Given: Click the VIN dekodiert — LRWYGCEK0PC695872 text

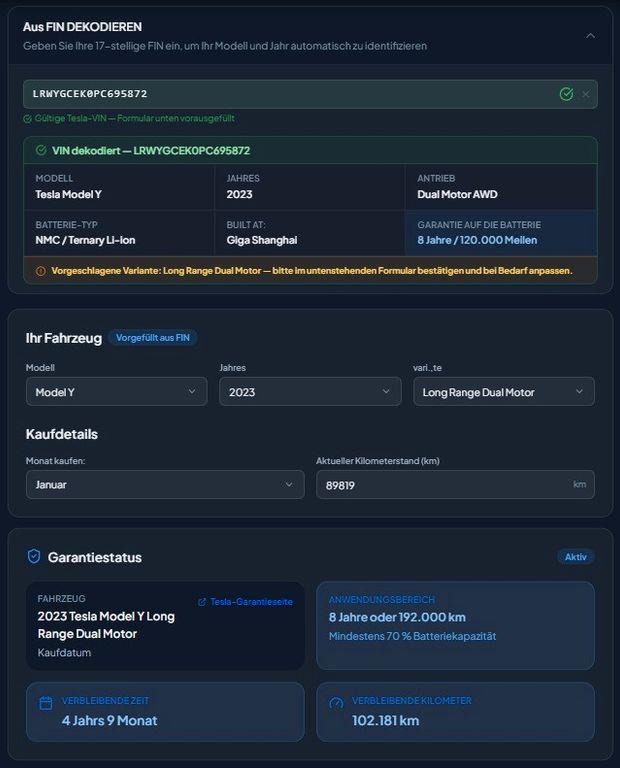Looking at the screenshot, I should point(151,150).
